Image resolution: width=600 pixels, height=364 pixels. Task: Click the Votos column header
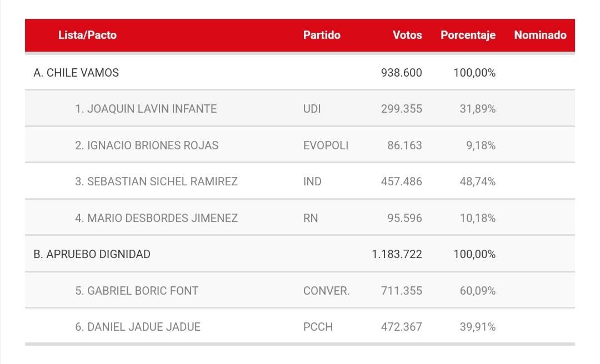[407, 35]
